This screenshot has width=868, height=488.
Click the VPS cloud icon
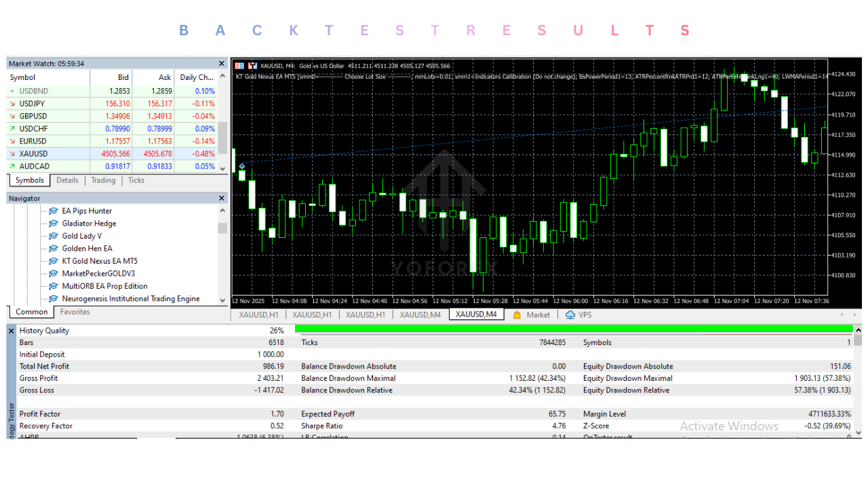[x=570, y=315]
